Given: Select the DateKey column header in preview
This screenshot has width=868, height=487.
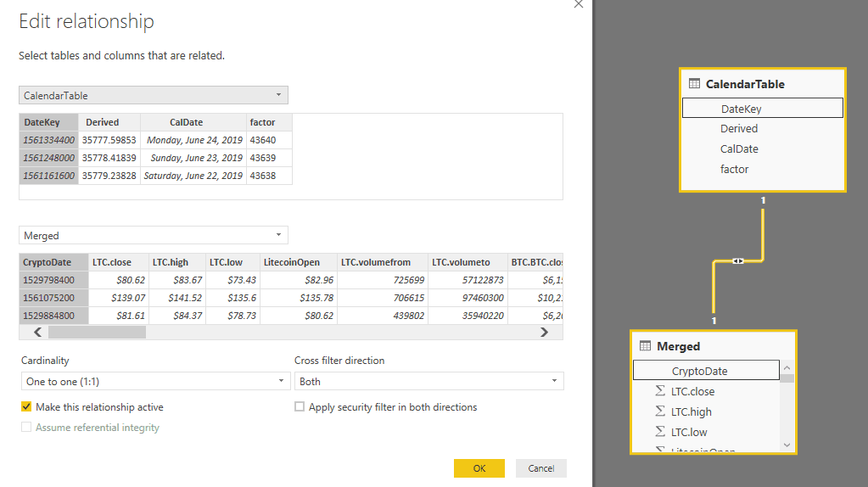Looking at the screenshot, I should click(48, 122).
